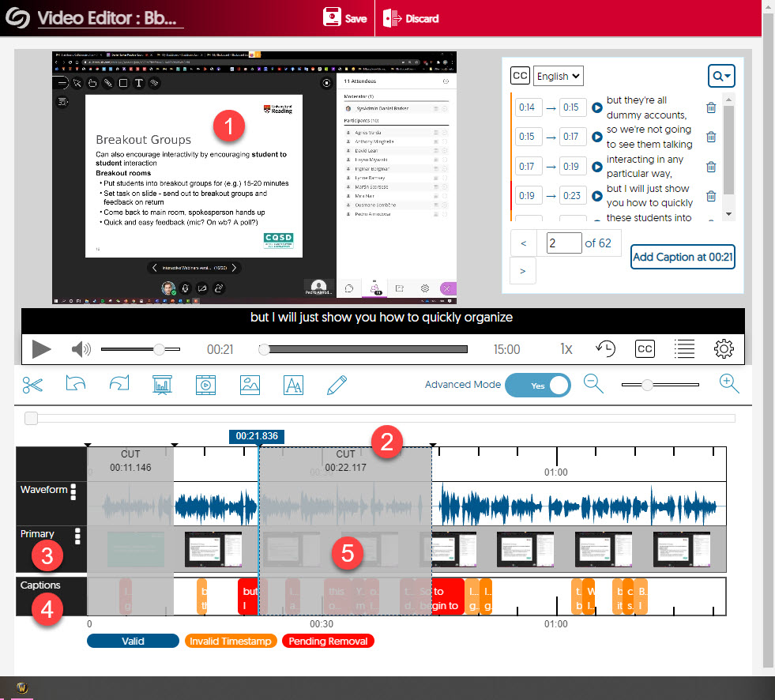Click the timeline horizontal scroll handle
775x700 pixels.
click(31, 418)
